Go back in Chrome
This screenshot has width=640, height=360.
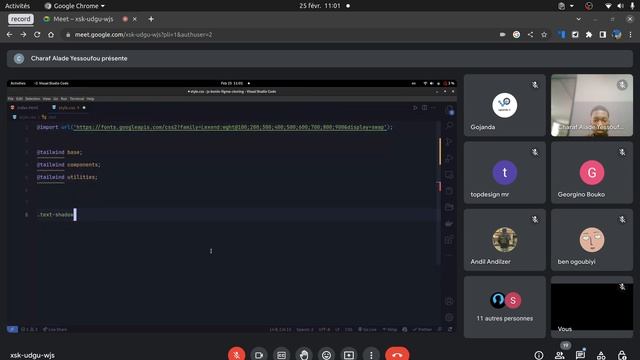click(9, 35)
